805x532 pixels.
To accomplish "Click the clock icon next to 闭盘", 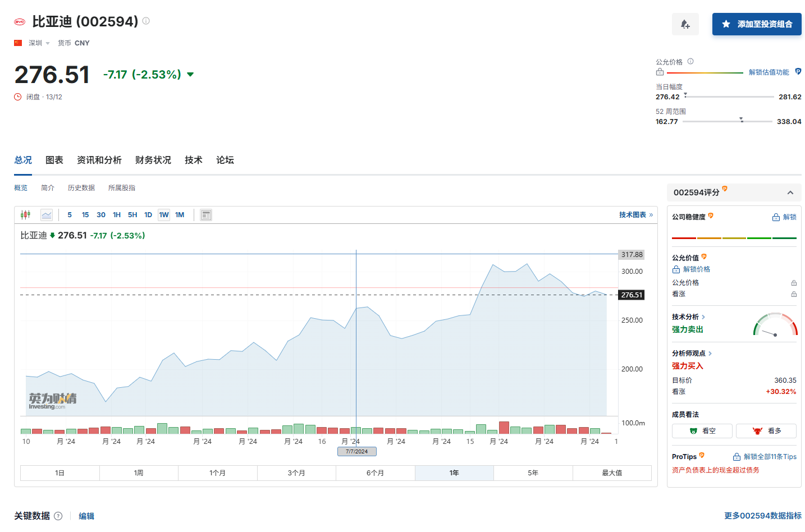I will tap(18, 97).
